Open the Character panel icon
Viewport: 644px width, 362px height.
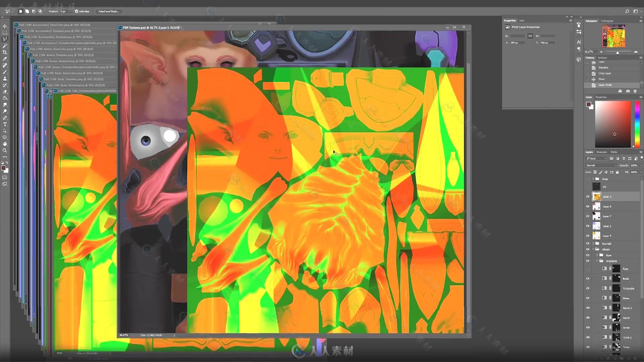point(579,42)
